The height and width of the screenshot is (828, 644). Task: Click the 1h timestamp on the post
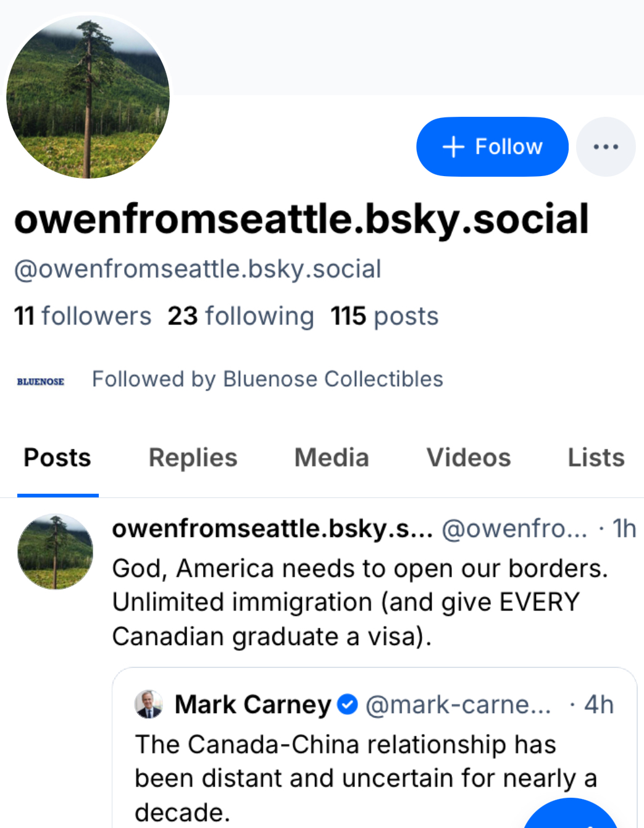[624, 529]
